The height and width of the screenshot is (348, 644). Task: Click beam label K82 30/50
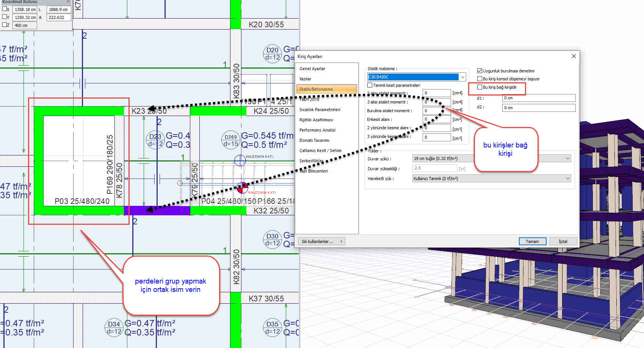[x=236, y=267]
